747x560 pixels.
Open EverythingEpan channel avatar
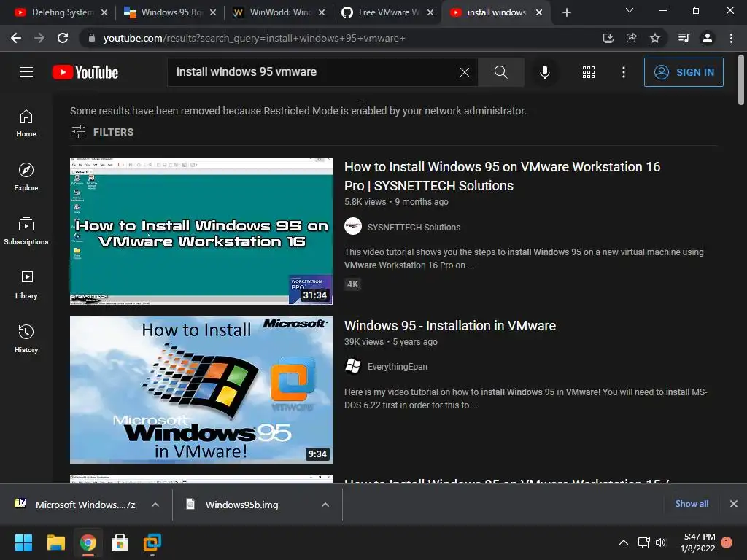click(x=353, y=366)
